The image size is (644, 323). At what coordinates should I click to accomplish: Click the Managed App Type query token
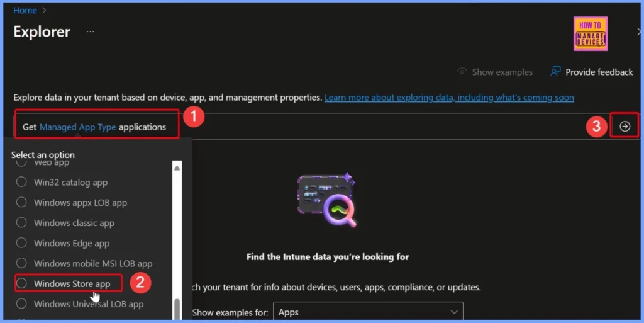77,127
